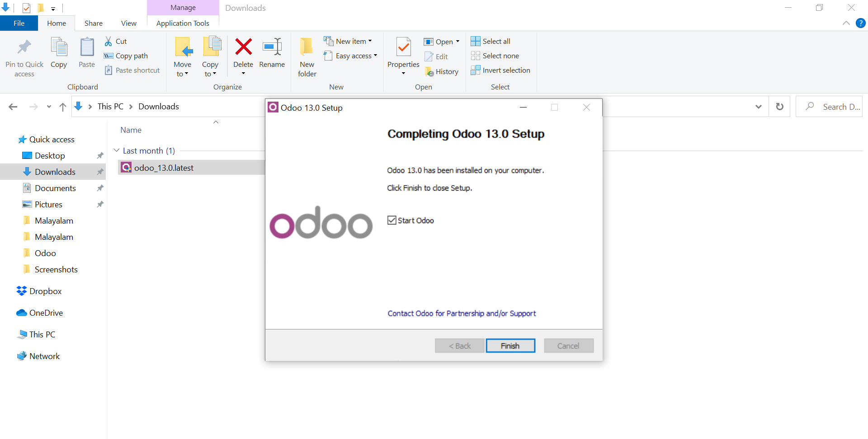The width and height of the screenshot is (868, 439).
Task: Switch to the View ribbon tab
Action: tap(128, 23)
